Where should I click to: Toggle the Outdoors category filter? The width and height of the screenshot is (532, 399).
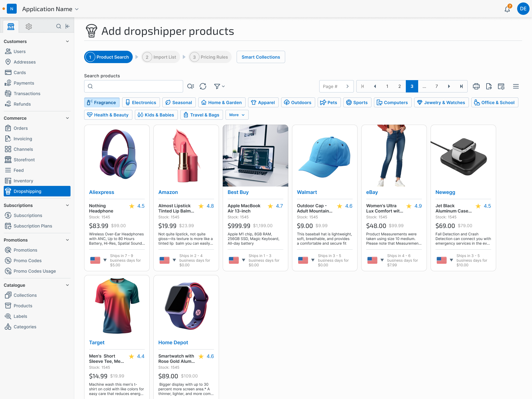pos(298,102)
